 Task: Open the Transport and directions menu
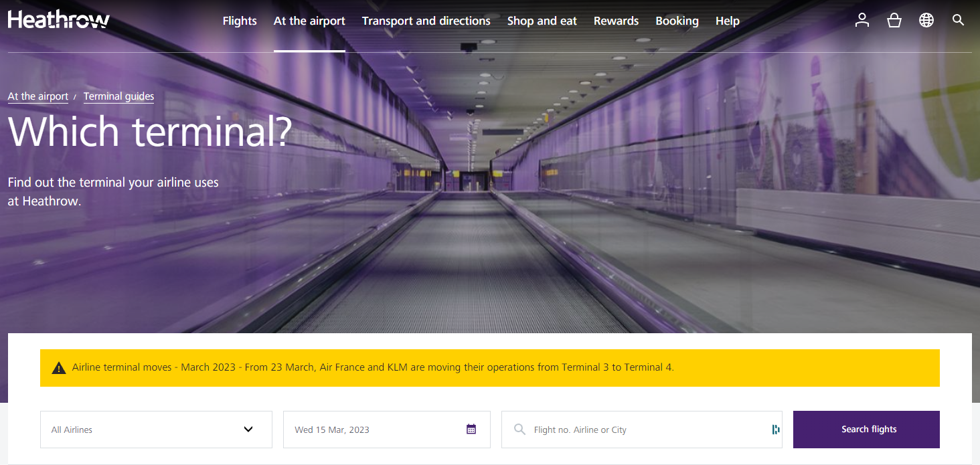pos(426,21)
